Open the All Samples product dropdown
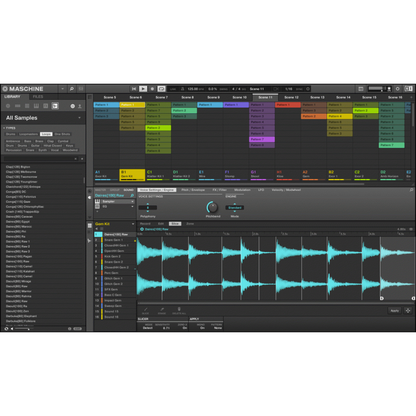This screenshot has width=416, height=416. click(79, 118)
